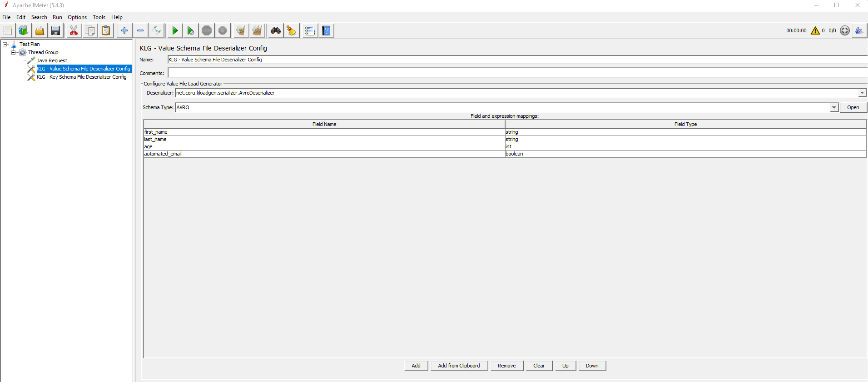The height and width of the screenshot is (382, 868).
Task: Open the Options menu
Action: click(77, 17)
